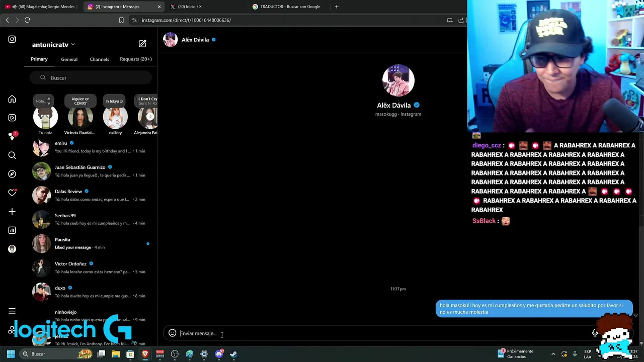
Task: Open the Dalas Review conversation
Action: click(x=92, y=196)
